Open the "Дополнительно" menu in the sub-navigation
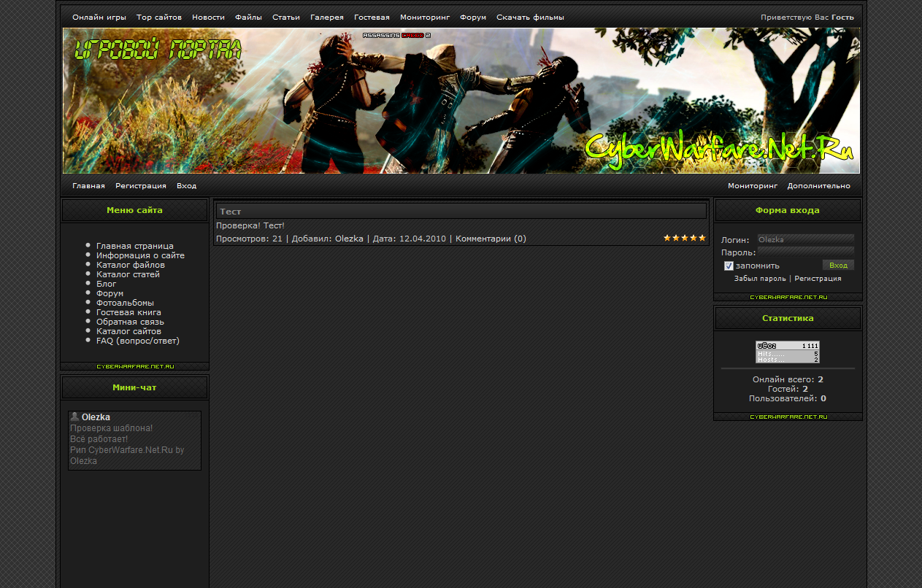 point(818,186)
